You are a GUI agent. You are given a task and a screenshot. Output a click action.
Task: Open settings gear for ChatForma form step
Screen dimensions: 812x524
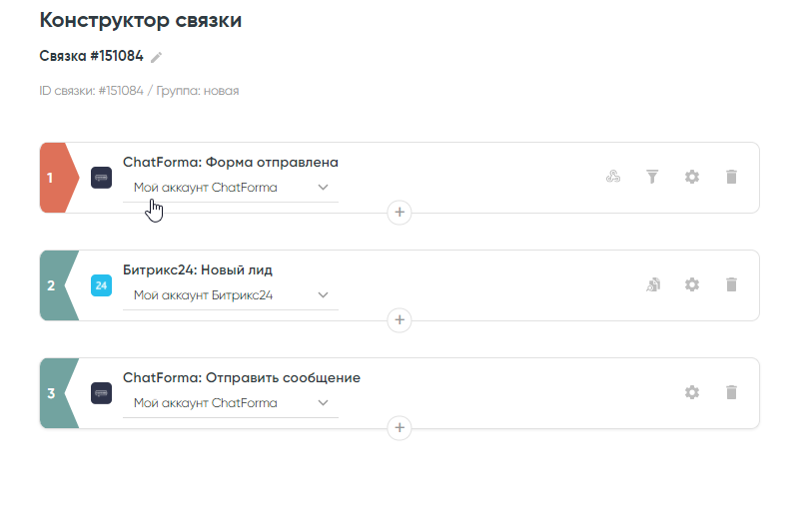[691, 177]
